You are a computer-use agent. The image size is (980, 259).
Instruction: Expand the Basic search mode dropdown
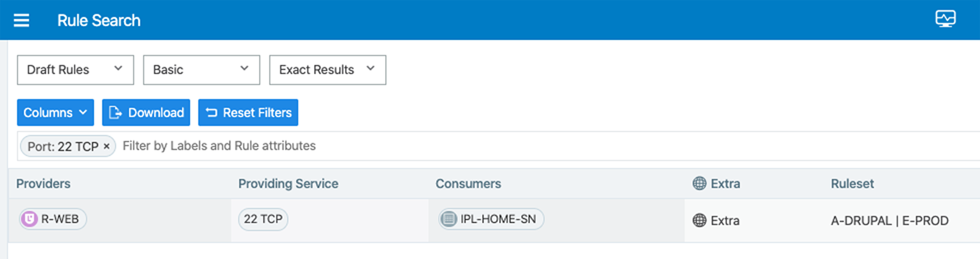click(x=202, y=70)
